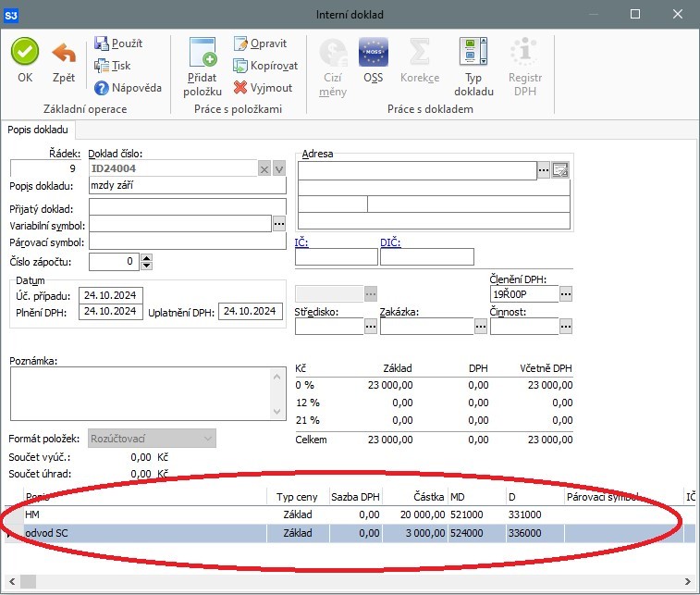Click the Sazba DPH column header
700x595 pixels.
tap(355, 497)
